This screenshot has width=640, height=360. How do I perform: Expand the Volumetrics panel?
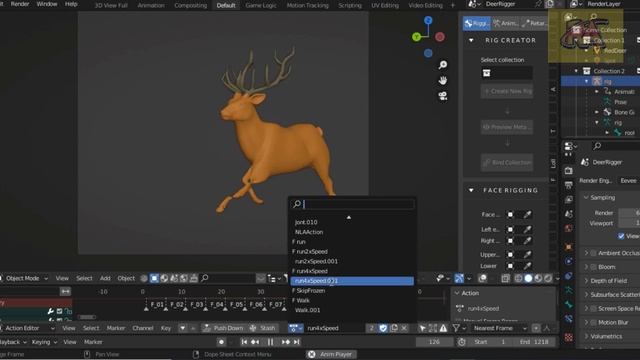[587, 336]
